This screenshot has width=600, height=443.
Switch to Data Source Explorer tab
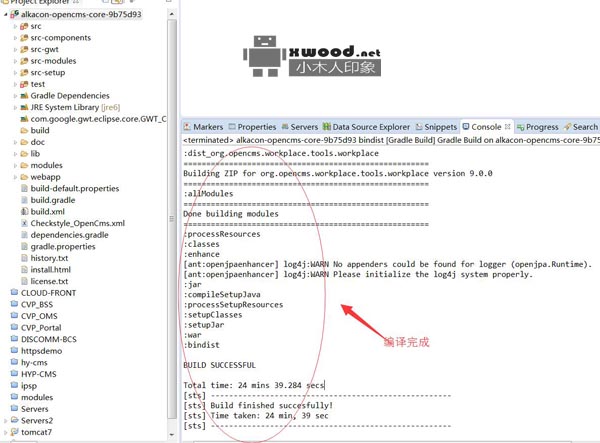click(366, 127)
